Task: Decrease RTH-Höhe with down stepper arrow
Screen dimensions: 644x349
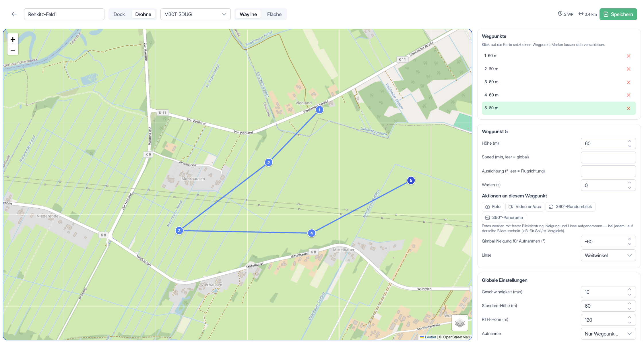Action: pos(629,323)
